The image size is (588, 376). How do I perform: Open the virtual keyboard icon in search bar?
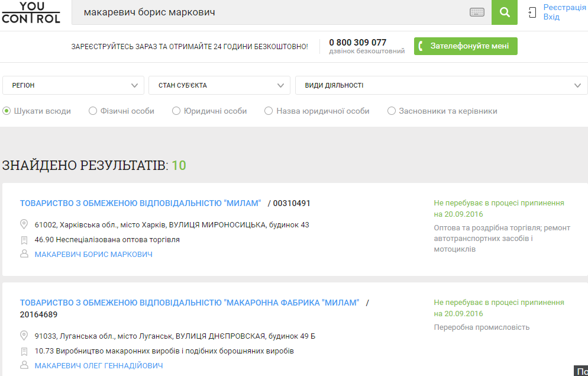(x=477, y=12)
